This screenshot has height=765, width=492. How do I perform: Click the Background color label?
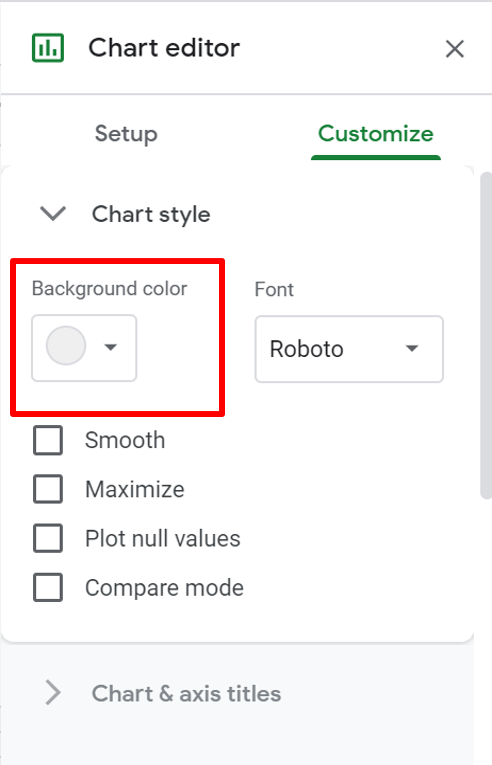coord(109,289)
